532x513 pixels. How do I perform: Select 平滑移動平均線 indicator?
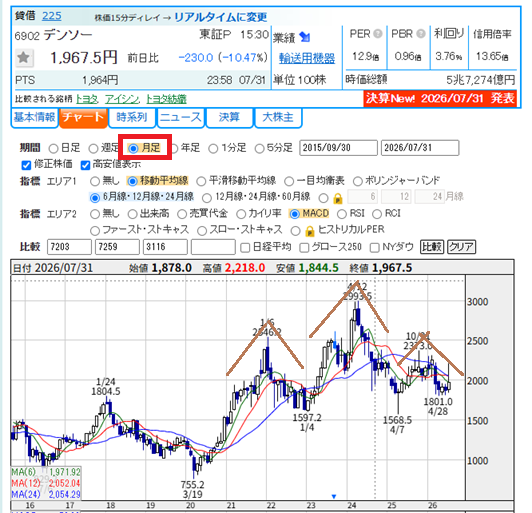coord(201,181)
